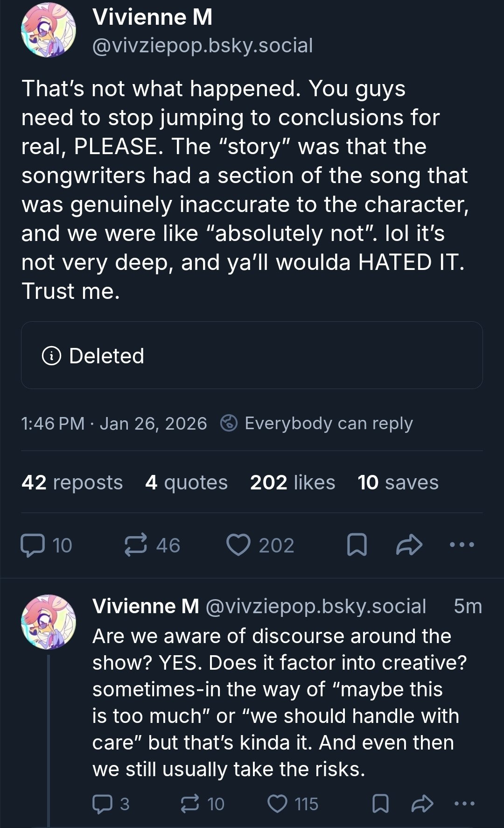
Task: Open the @vivziepop.bsky.social handle at top
Action: [x=203, y=46]
